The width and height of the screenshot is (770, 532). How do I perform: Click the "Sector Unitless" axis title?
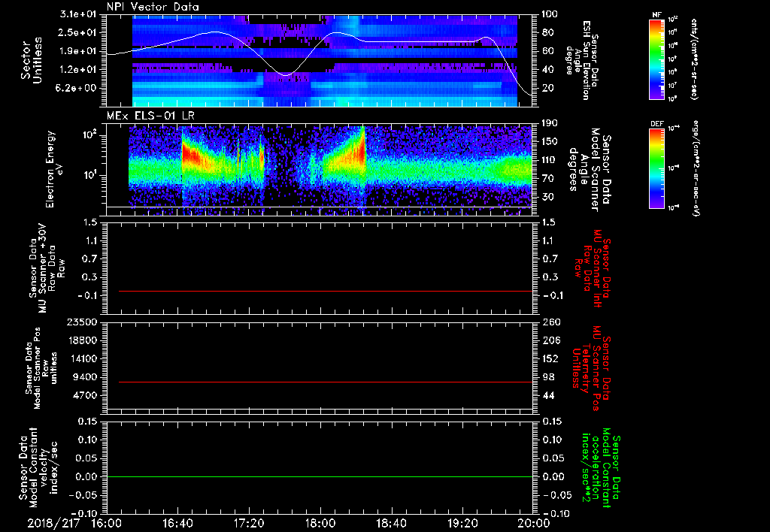pos(32,60)
